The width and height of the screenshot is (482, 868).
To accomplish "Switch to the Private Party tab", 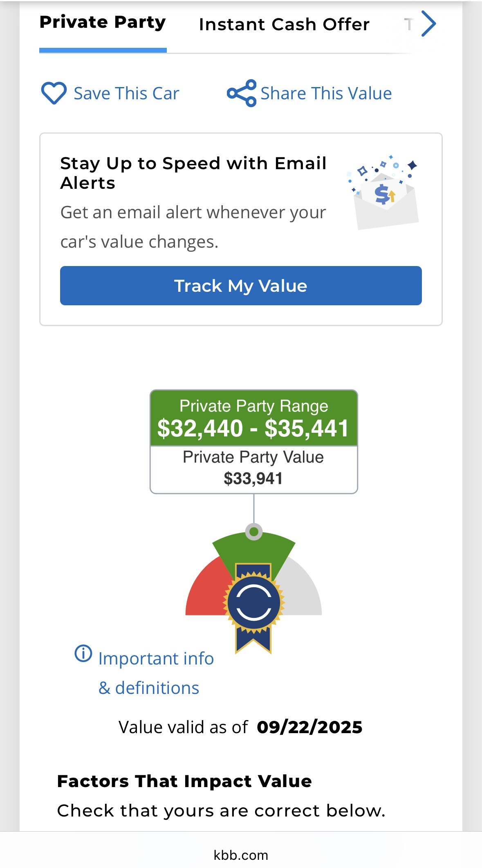I will tap(103, 23).
